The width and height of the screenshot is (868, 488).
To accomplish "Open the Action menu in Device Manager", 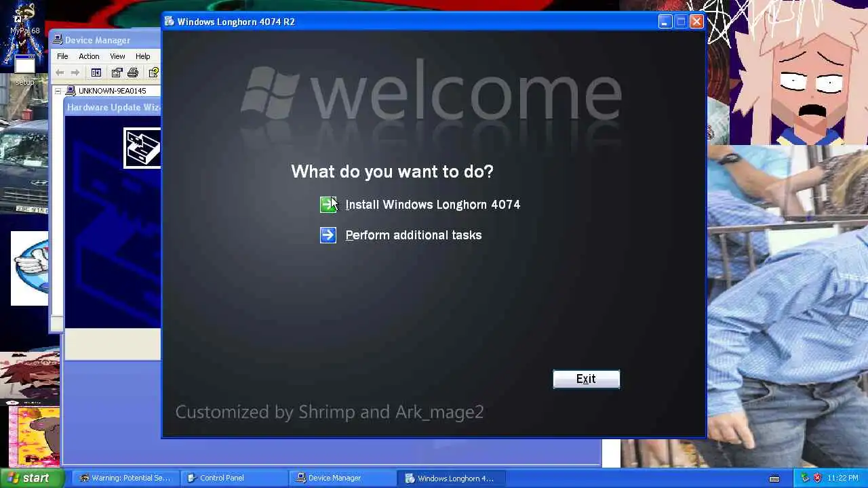I will (x=89, y=56).
